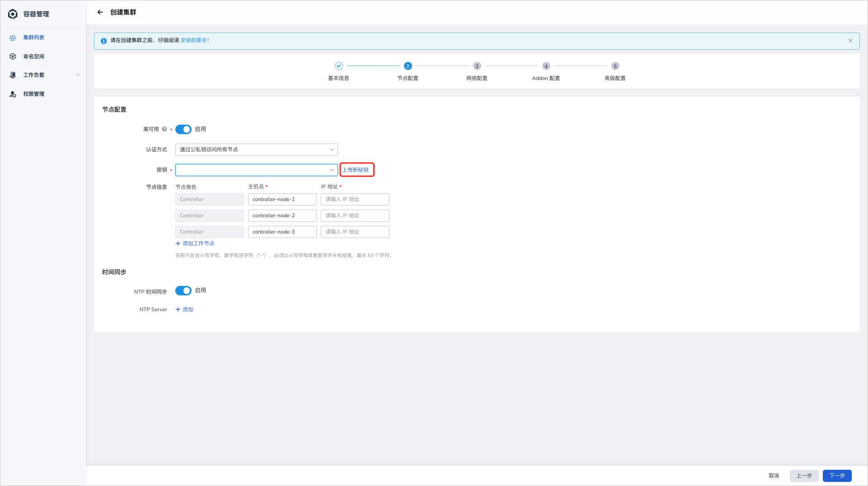Click the controller-node-1 hostname field
The height and width of the screenshot is (486, 868).
pos(282,199)
